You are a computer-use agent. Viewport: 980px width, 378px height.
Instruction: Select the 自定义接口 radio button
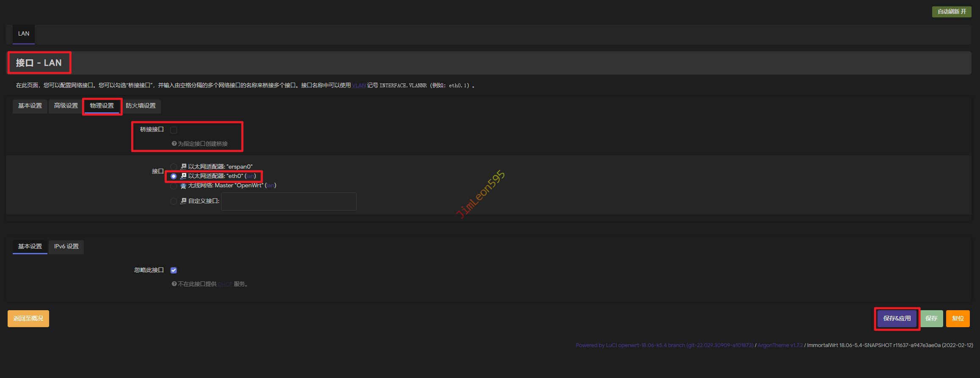[174, 201]
